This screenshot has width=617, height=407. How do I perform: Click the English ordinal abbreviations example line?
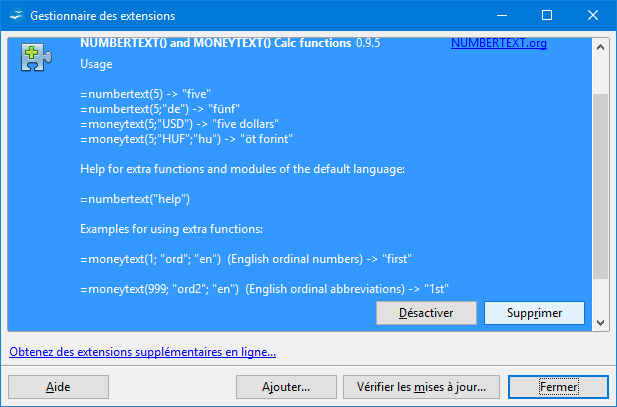pyautogui.click(x=264, y=289)
